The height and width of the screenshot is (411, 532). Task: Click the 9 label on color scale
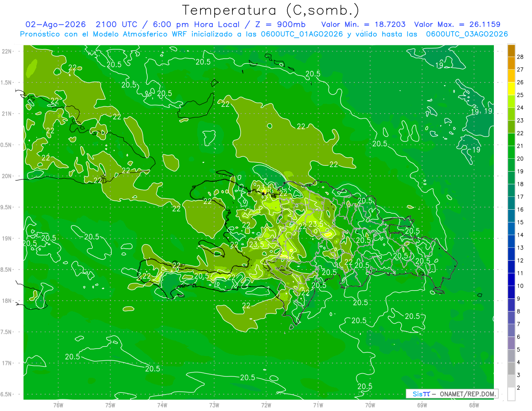click(519, 299)
